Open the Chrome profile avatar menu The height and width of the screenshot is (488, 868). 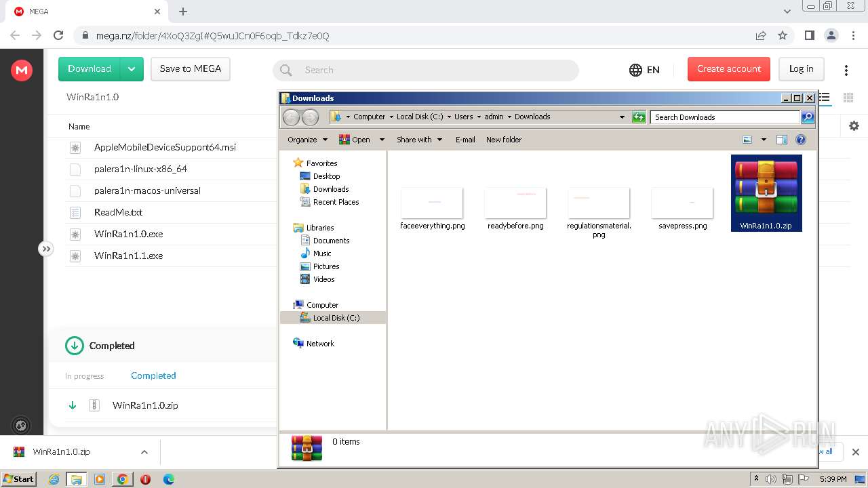tap(831, 35)
